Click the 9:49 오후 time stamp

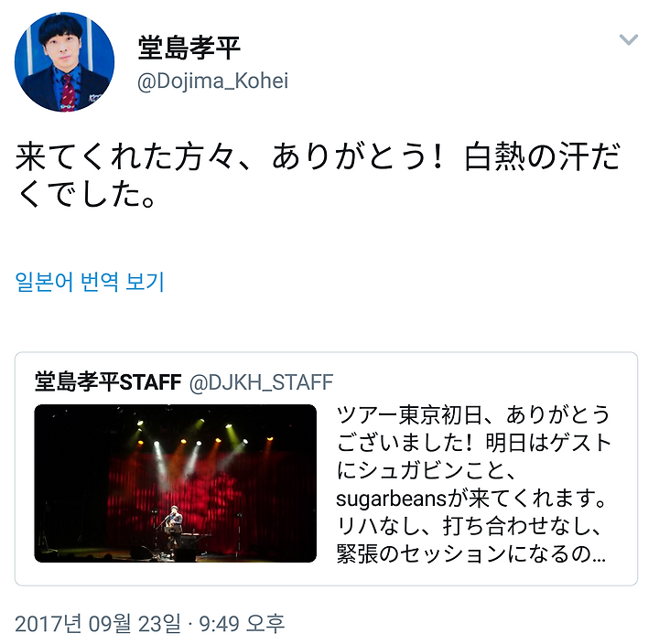click(242, 624)
